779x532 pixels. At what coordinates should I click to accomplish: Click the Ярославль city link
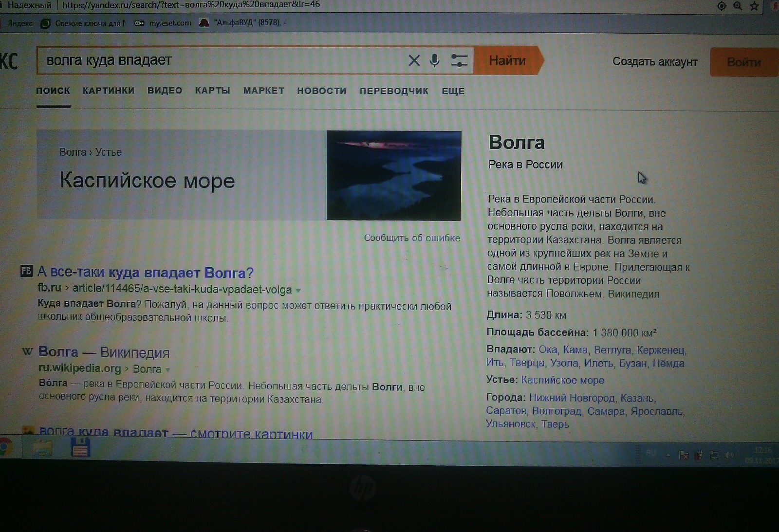[657, 411]
